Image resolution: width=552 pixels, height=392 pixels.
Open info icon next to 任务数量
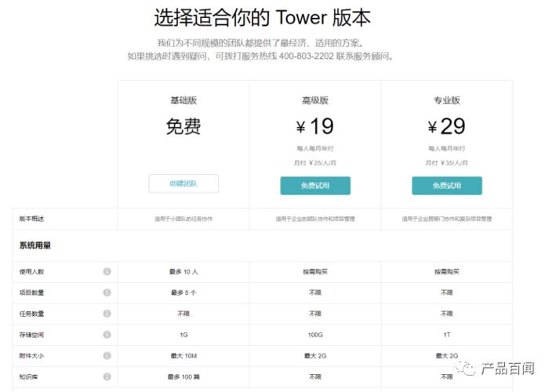[x=107, y=314]
